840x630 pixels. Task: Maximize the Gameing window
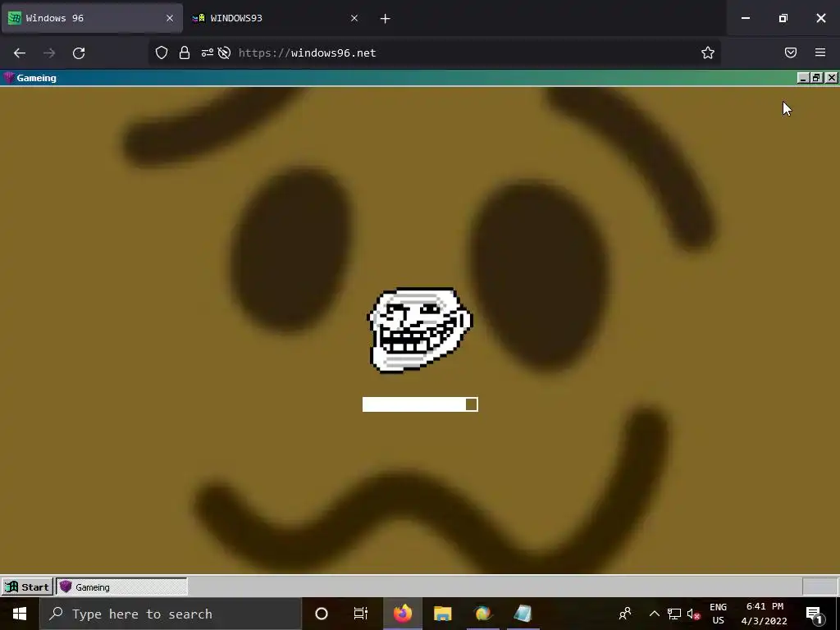817,78
